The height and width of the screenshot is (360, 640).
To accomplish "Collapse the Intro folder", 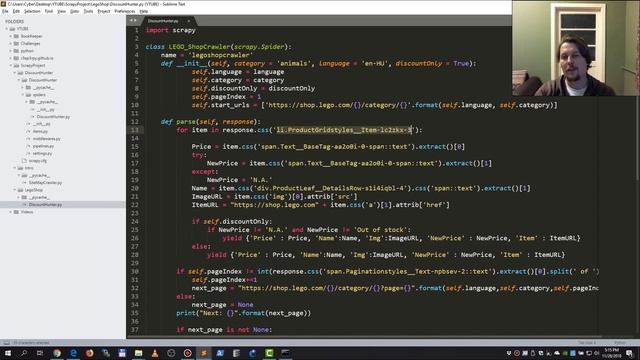I will [15, 168].
